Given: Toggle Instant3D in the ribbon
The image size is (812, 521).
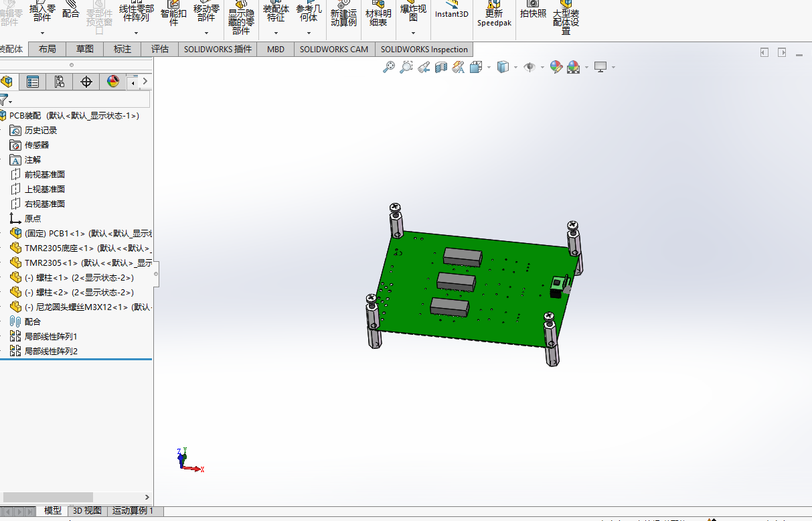Looking at the screenshot, I should pyautogui.click(x=452, y=10).
